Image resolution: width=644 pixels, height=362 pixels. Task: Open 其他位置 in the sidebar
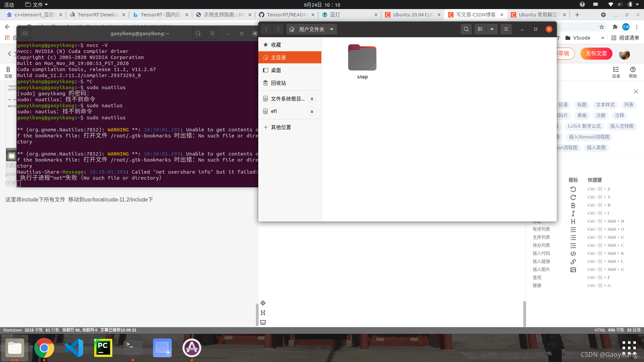[x=281, y=127]
